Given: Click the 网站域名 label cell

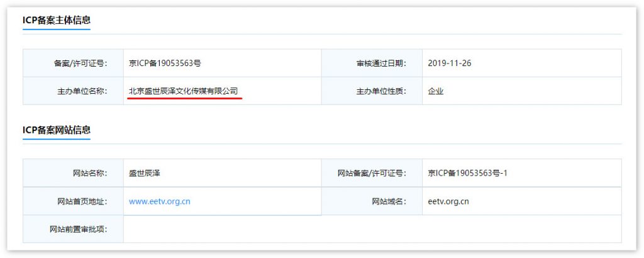Looking at the screenshot, I should pyautogui.click(x=389, y=202).
